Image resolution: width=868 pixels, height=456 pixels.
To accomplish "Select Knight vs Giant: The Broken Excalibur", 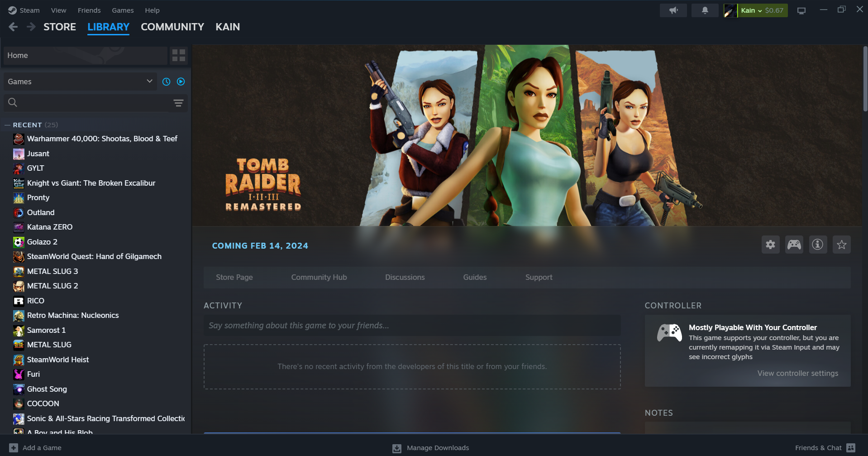I will tap(91, 183).
